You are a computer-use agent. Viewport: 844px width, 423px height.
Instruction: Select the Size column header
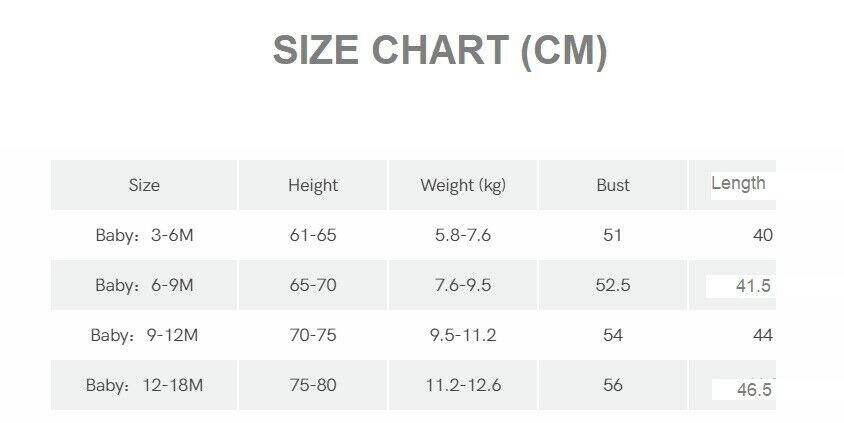click(144, 185)
